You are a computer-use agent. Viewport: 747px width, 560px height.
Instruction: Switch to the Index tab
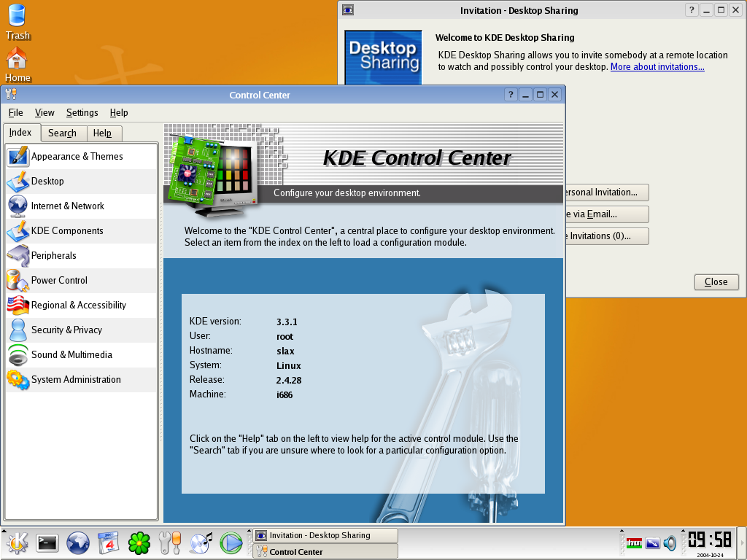coord(20,133)
